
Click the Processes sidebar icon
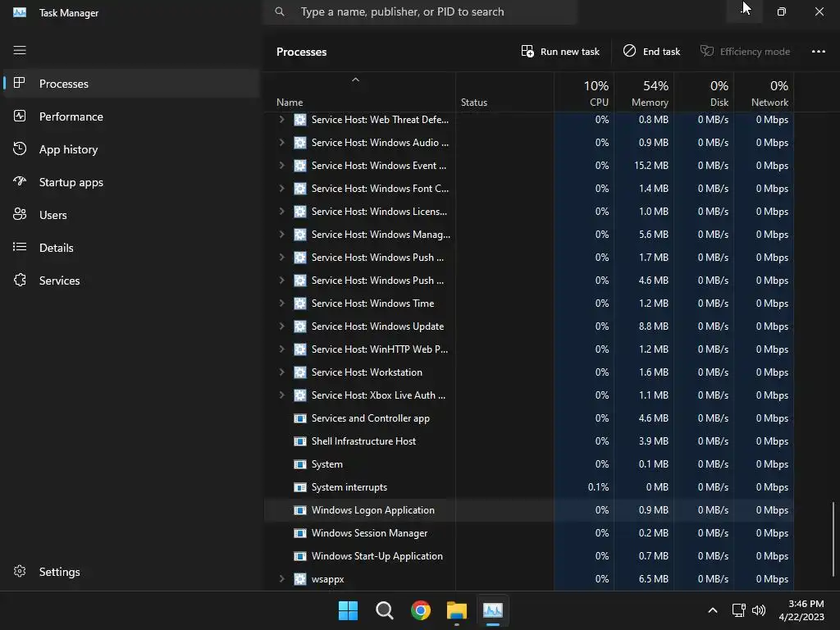click(20, 83)
